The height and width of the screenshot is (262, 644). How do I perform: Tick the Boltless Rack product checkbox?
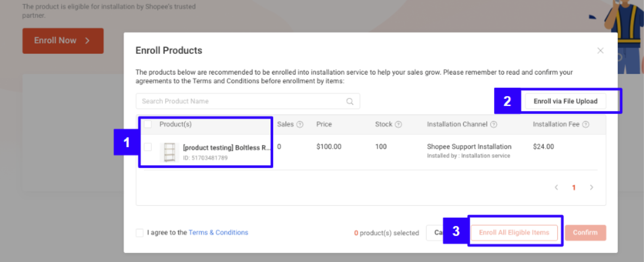[x=148, y=147]
